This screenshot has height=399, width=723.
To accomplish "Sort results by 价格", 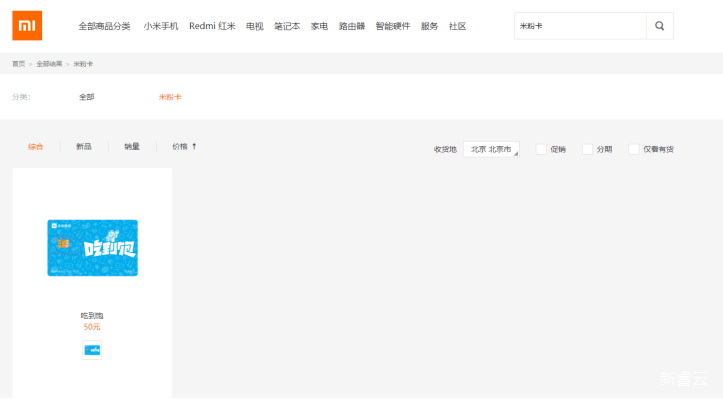I will (184, 147).
